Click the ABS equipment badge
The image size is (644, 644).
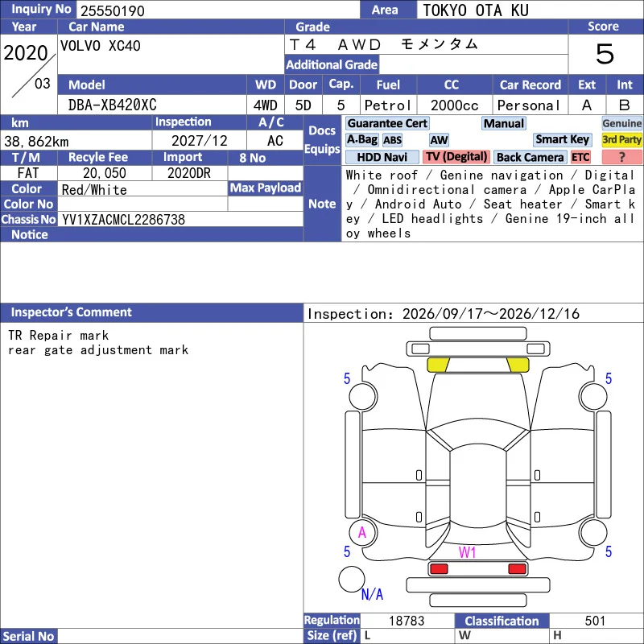point(392,140)
